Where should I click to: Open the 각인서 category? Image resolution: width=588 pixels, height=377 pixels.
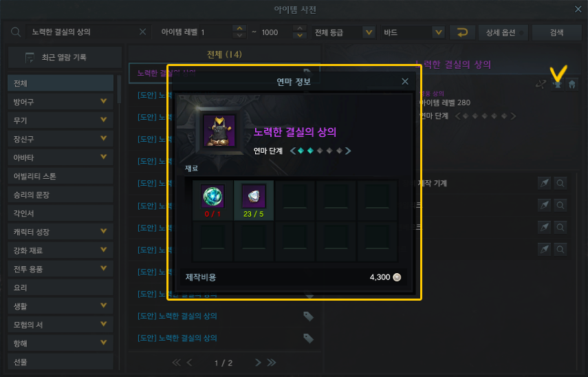point(61,213)
